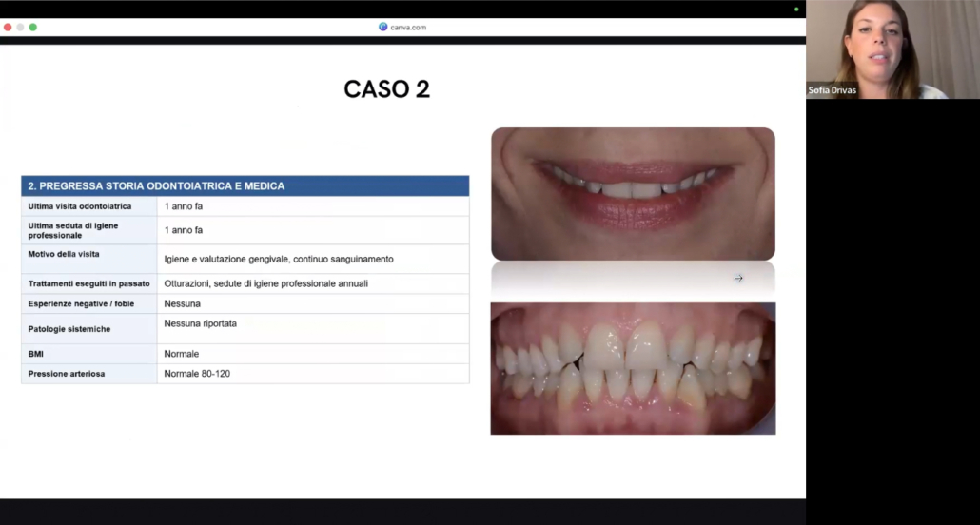
Task: Click the Canva favicon in the address bar
Action: 383,27
